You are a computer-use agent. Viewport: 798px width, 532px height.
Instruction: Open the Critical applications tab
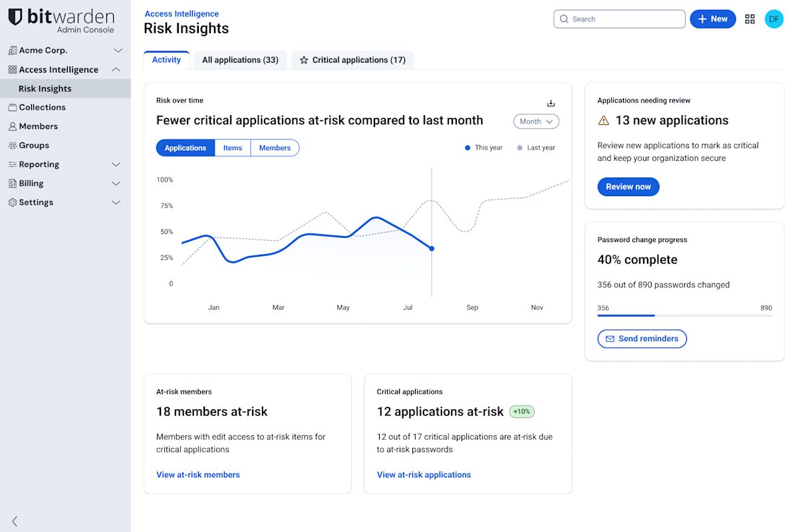click(x=352, y=60)
